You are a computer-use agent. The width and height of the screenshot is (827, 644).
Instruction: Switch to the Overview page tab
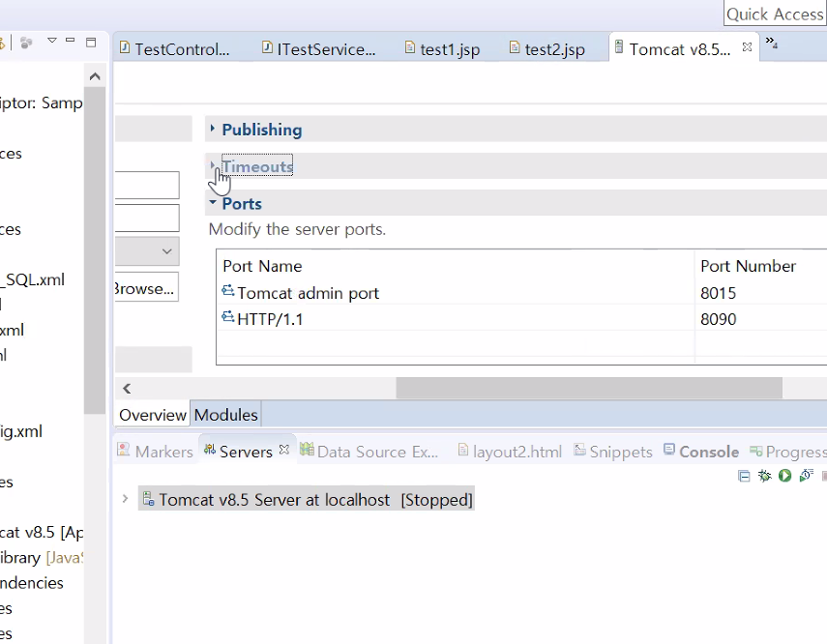(153, 415)
